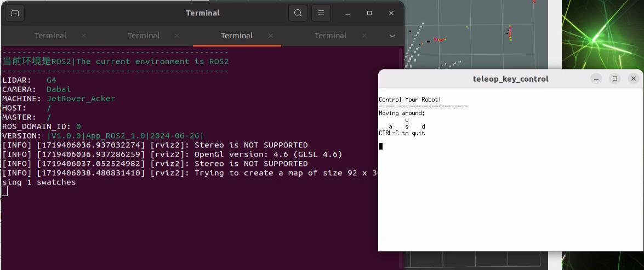Click the 'Moving around:' line

click(x=402, y=113)
